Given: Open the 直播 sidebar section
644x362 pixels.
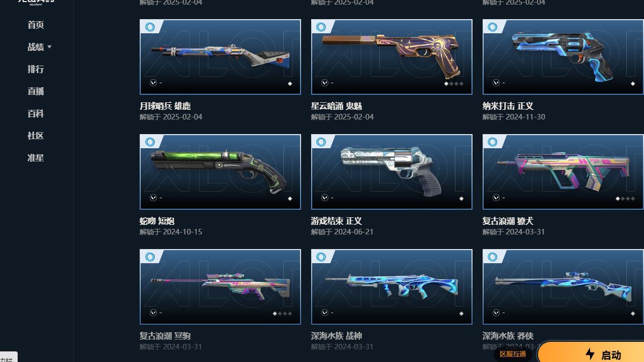Looking at the screenshot, I should 36,91.
